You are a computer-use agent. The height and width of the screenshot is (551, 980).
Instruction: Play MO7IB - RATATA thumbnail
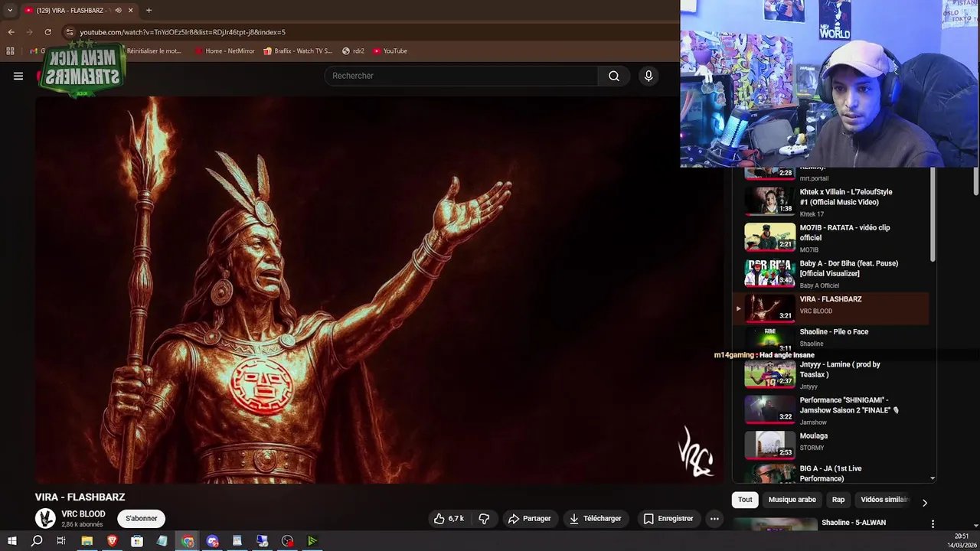[x=770, y=237]
